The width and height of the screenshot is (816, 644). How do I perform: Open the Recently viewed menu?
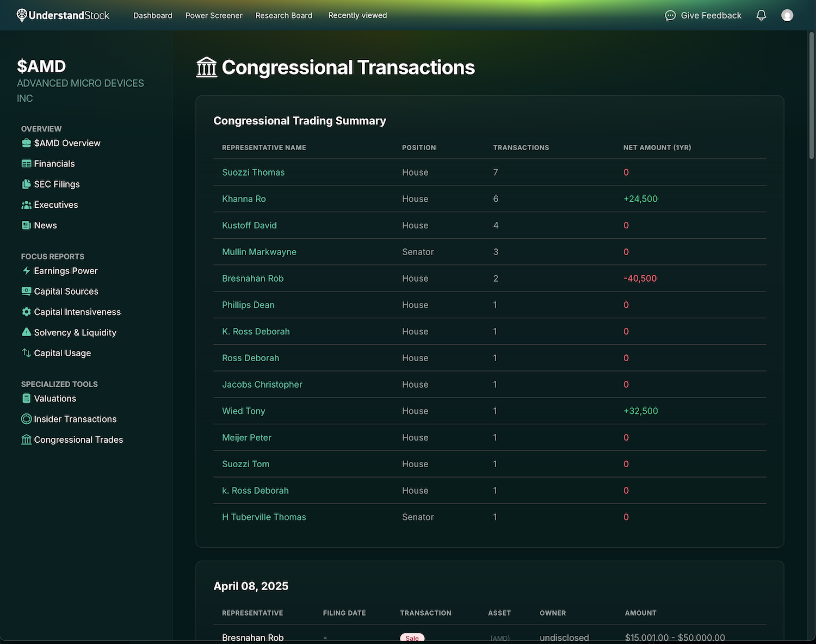357,15
